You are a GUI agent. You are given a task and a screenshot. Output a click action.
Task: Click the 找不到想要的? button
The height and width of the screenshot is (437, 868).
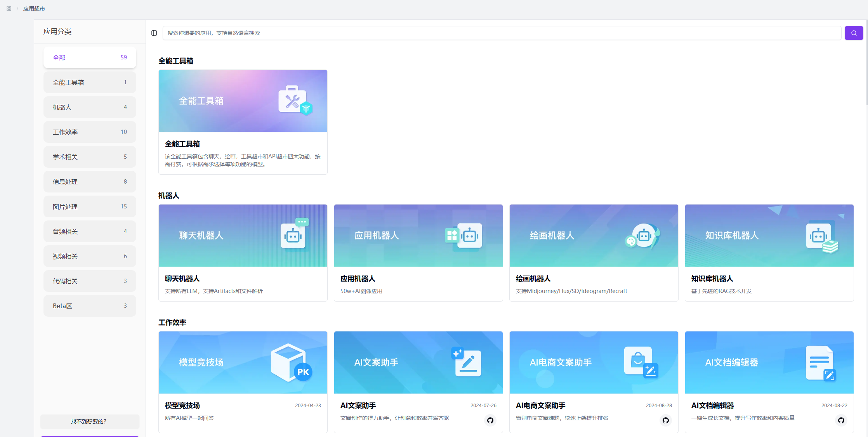[x=89, y=421]
